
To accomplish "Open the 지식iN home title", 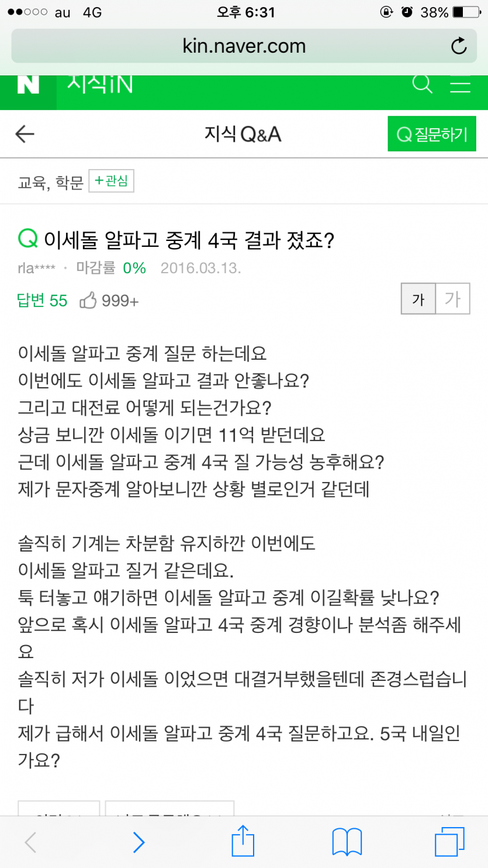I will 99,85.
